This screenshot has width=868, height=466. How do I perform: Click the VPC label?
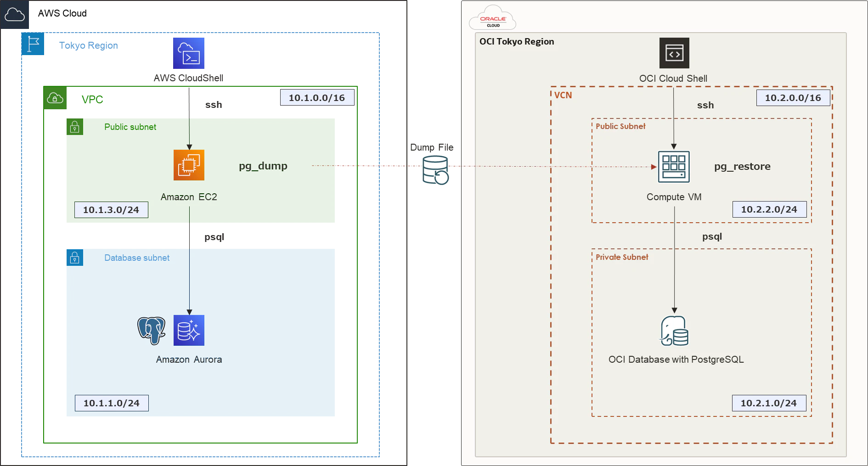tap(92, 100)
